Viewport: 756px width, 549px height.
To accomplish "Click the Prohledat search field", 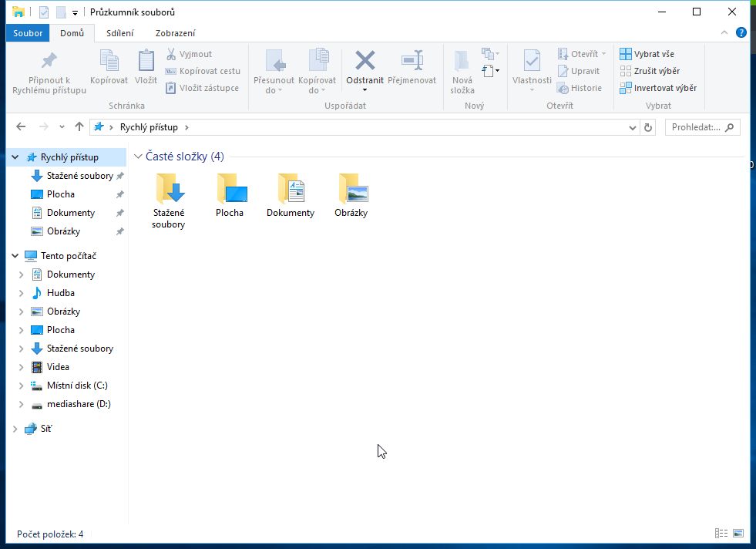I will [x=703, y=127].
